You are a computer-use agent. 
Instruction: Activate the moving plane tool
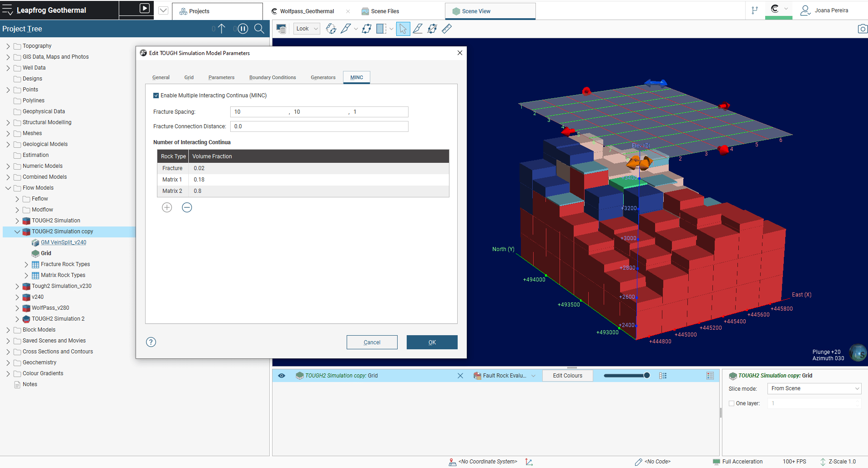[x=367, y=29]
